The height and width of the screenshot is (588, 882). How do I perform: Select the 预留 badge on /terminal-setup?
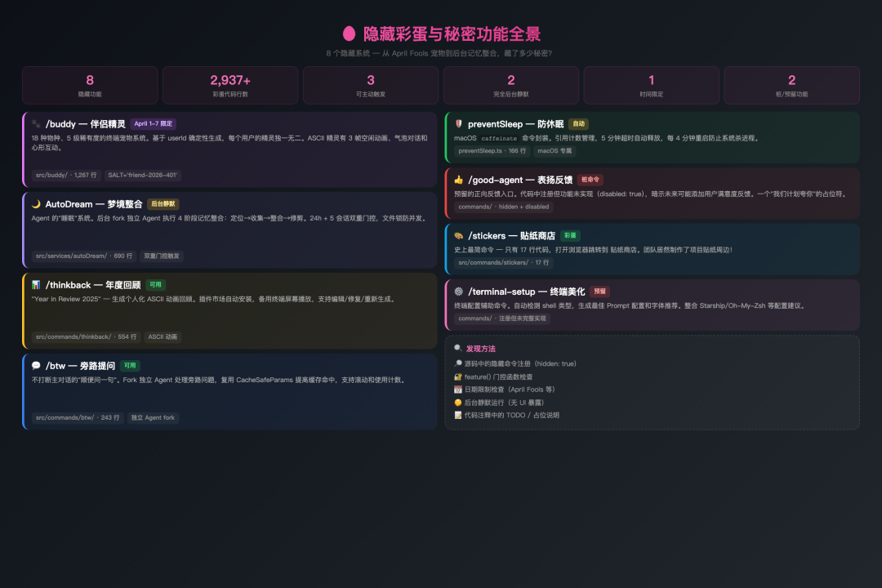(x=599, y=292)
